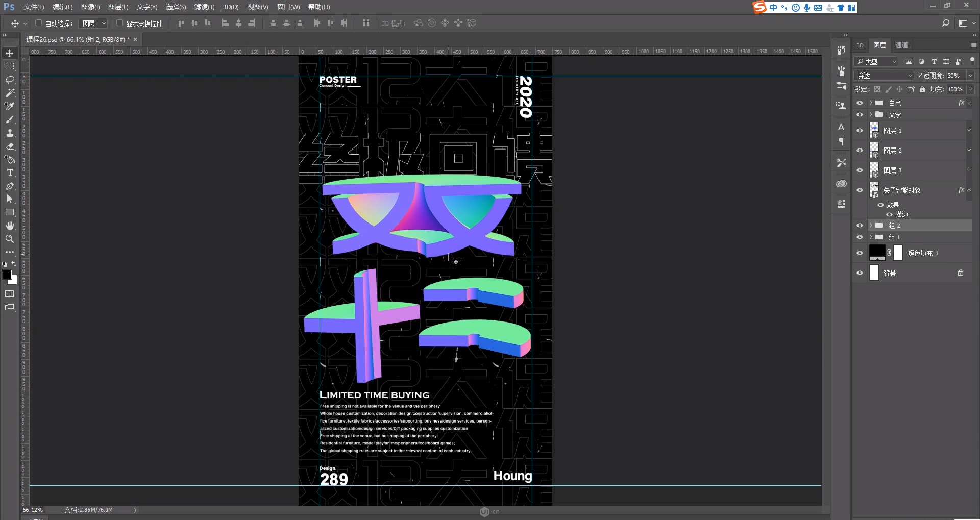Image resolution: width=980 pixels, height=520 pixels.
Task: Select the Eraser tool
Action: (10, 146)
